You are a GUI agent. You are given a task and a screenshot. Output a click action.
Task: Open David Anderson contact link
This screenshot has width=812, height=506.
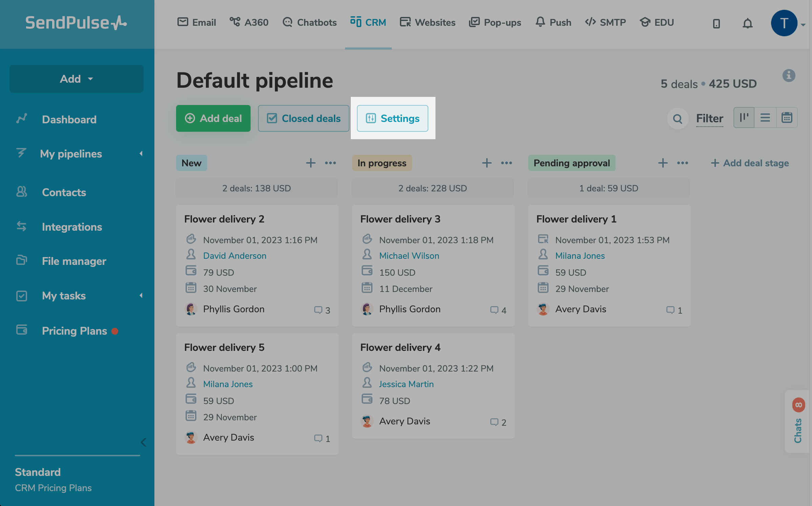click(235, 256)
